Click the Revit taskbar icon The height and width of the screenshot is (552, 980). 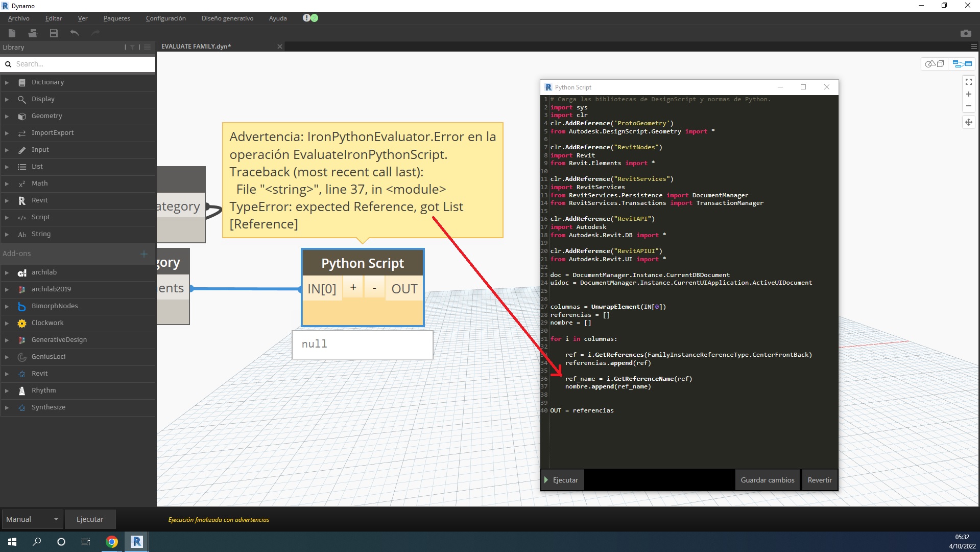click(x=136, y=542)
